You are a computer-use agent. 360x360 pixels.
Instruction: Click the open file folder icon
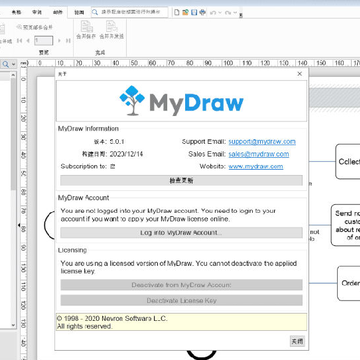(x=185, y=13)
